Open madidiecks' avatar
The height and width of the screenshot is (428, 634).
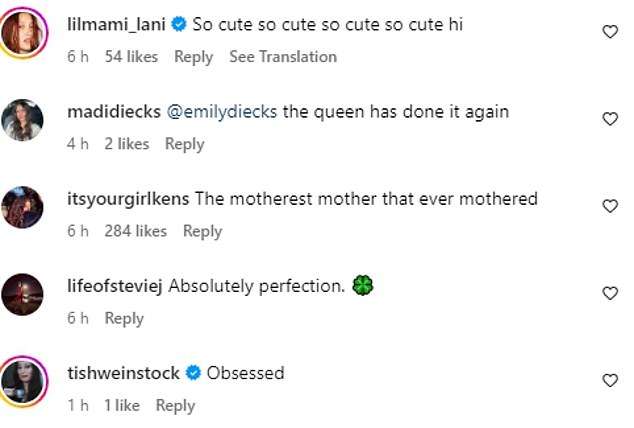click(x=22, y=120)
